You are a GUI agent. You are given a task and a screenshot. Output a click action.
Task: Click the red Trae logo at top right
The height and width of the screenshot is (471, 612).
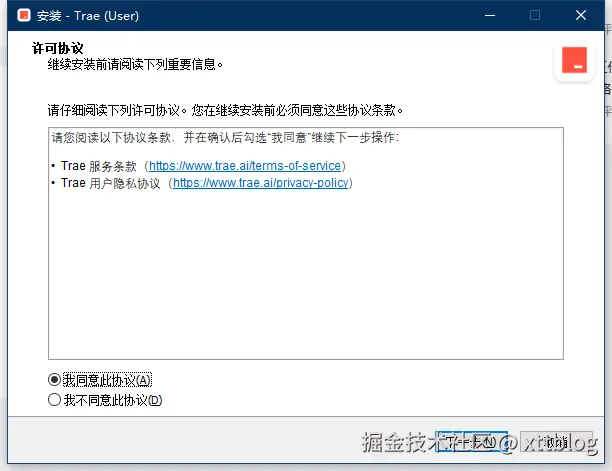click(574, 60)
